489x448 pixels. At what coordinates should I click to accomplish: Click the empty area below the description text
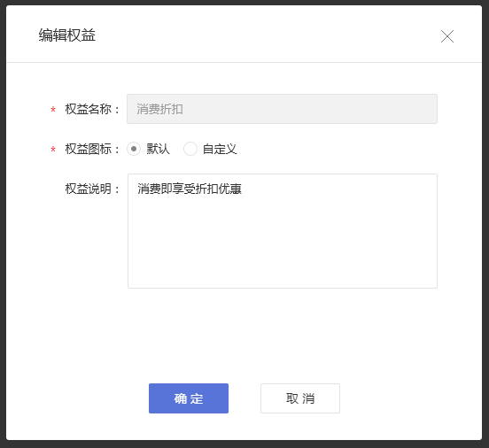click(283, 243)
